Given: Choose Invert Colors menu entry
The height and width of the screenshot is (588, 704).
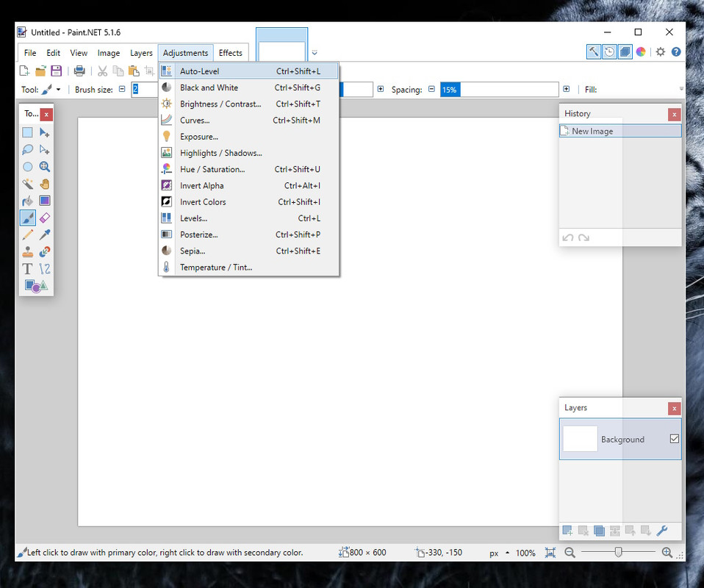Looking at the screenshot, I should (x=248, y=202).
